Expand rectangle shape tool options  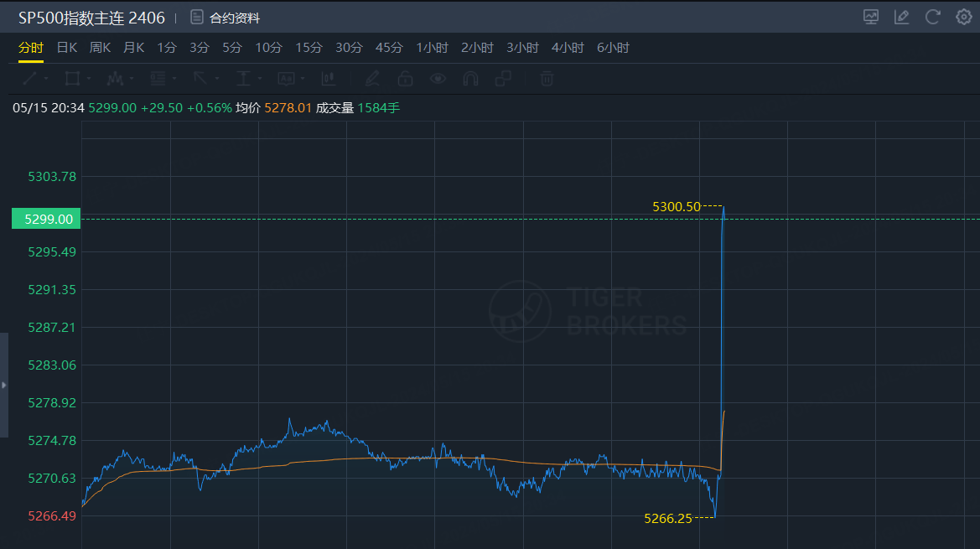point(89,79)
